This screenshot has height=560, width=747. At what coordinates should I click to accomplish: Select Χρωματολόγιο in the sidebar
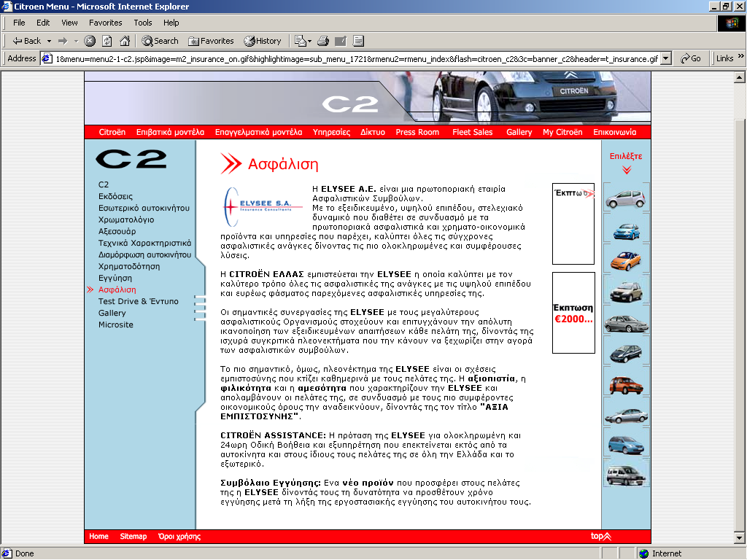[126, 219]
